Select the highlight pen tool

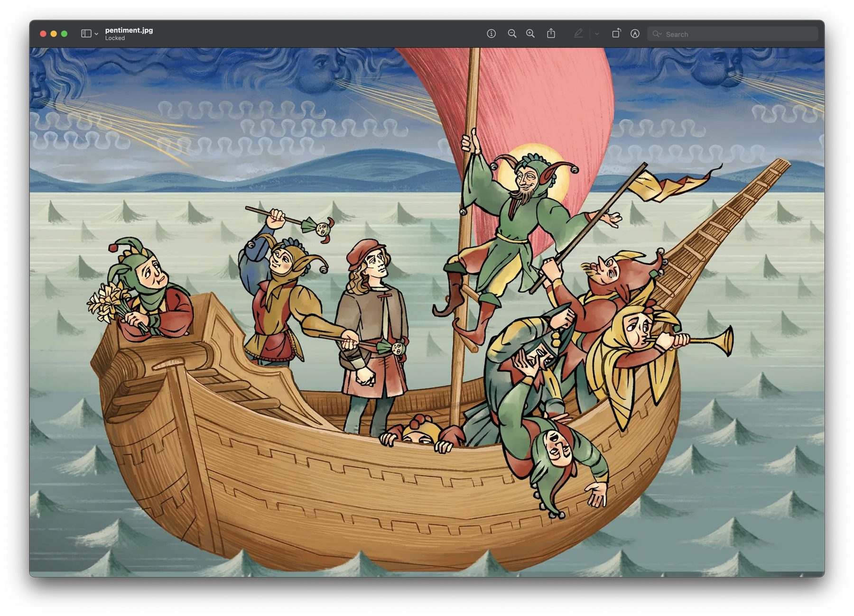[579, 34]
